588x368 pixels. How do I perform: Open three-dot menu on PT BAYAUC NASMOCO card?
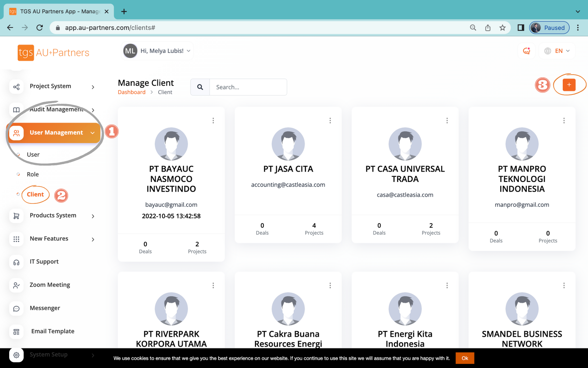coord(213,120)
